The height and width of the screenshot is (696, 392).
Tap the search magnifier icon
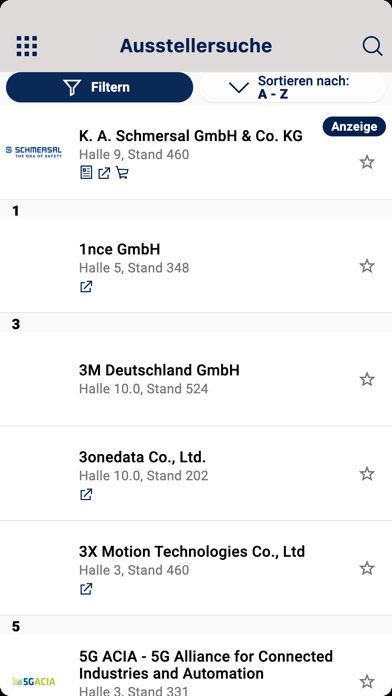click(372, 46)
